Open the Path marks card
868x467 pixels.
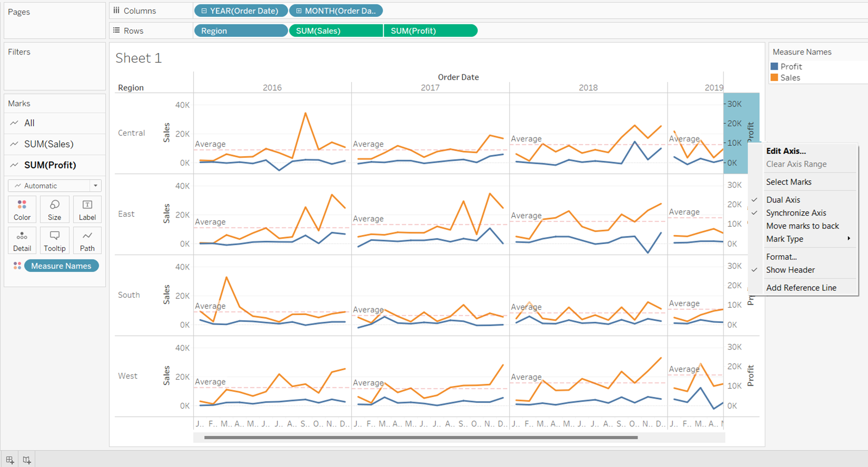[87, 240]
